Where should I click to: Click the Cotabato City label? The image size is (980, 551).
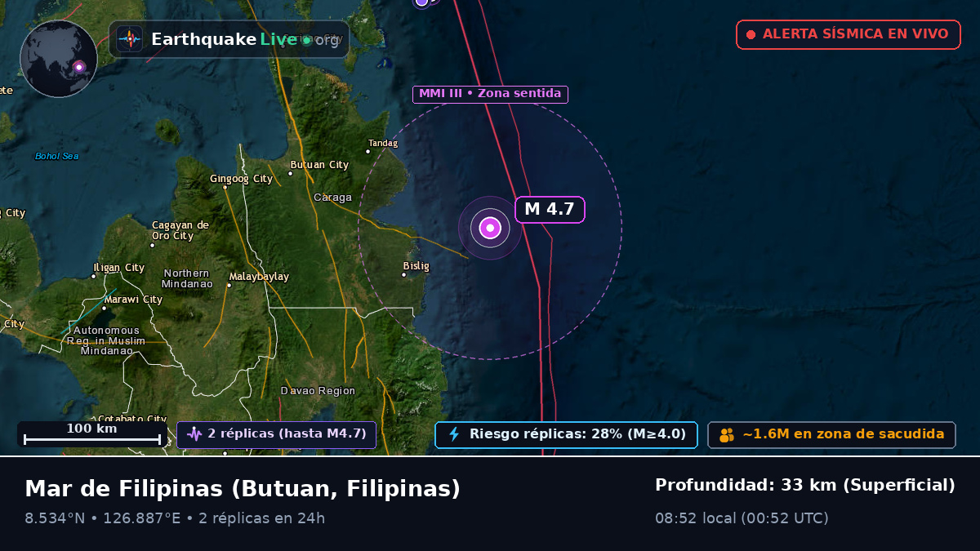[132, 420]
